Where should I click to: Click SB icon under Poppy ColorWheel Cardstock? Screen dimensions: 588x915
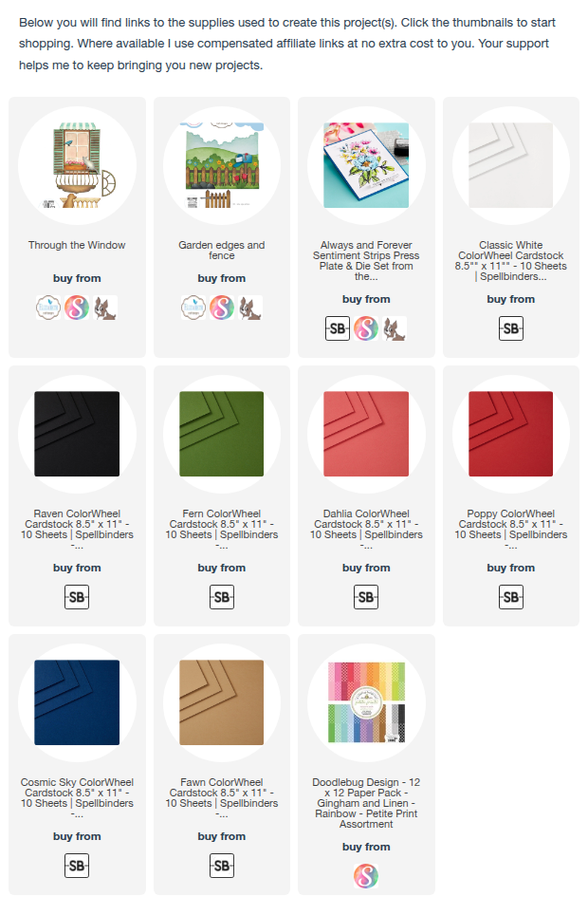tap(511, 597)
